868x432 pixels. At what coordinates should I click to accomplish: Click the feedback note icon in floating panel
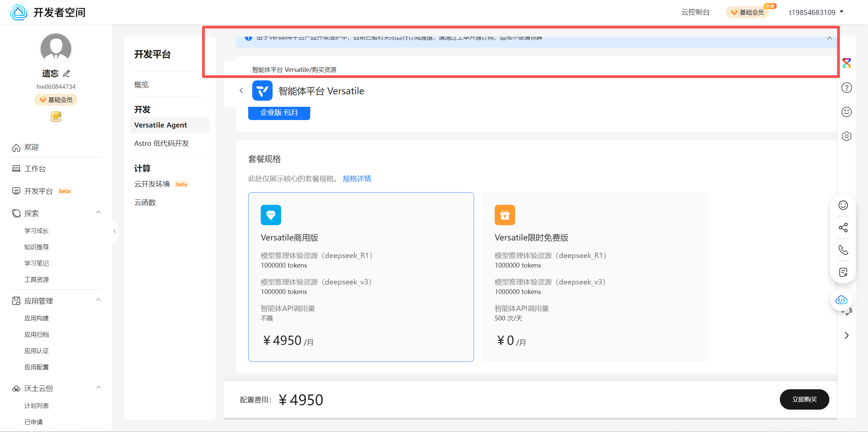point(843,272)
